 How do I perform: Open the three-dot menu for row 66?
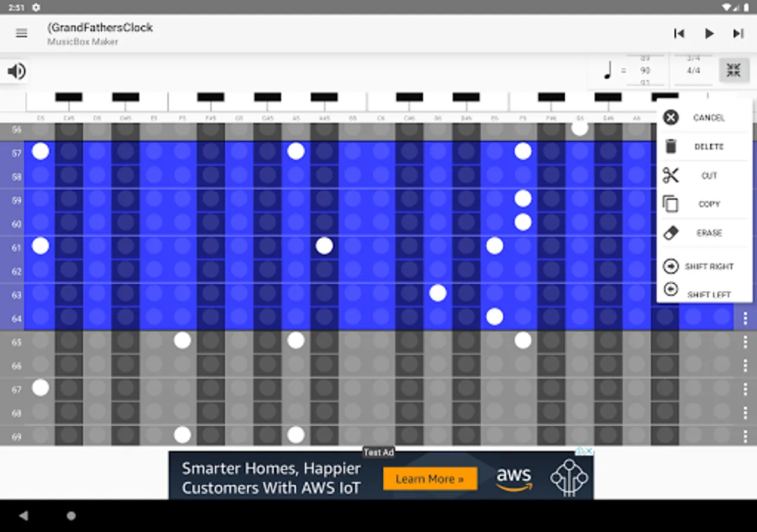click(745, 366)
